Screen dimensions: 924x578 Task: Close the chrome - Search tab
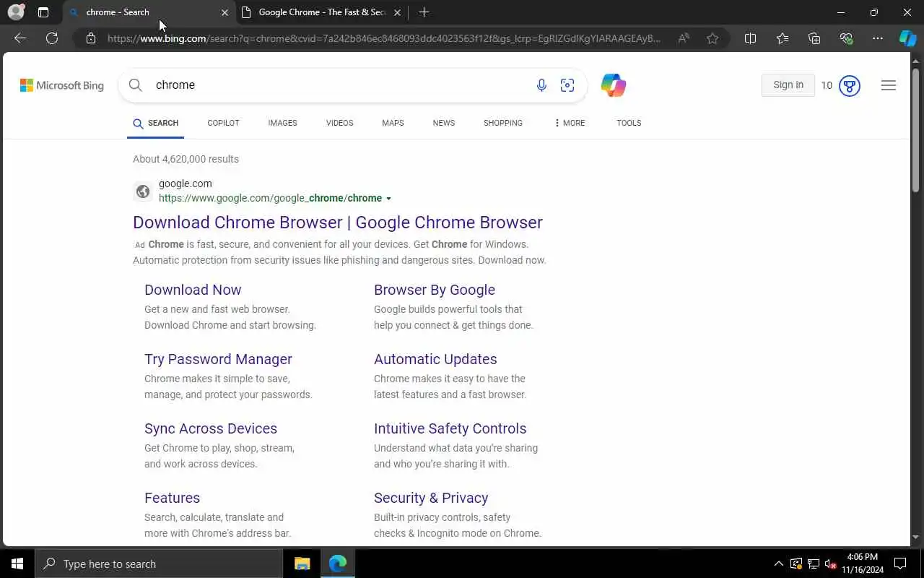(225, 12)
